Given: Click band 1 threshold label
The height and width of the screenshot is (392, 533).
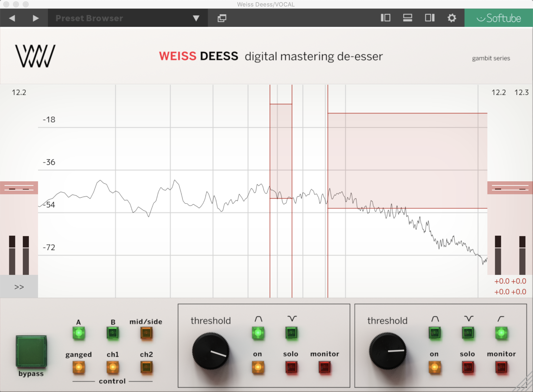Looking at the screenshot, I should tap(211, 321).
